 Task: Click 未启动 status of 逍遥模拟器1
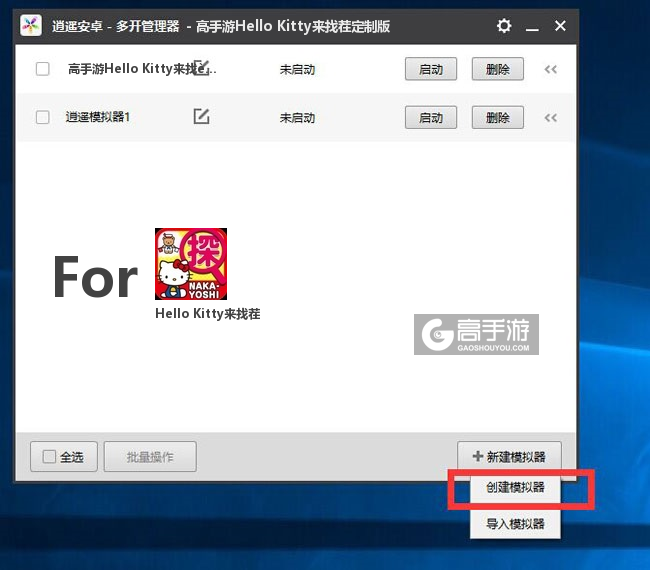click(x=297, y=118)
